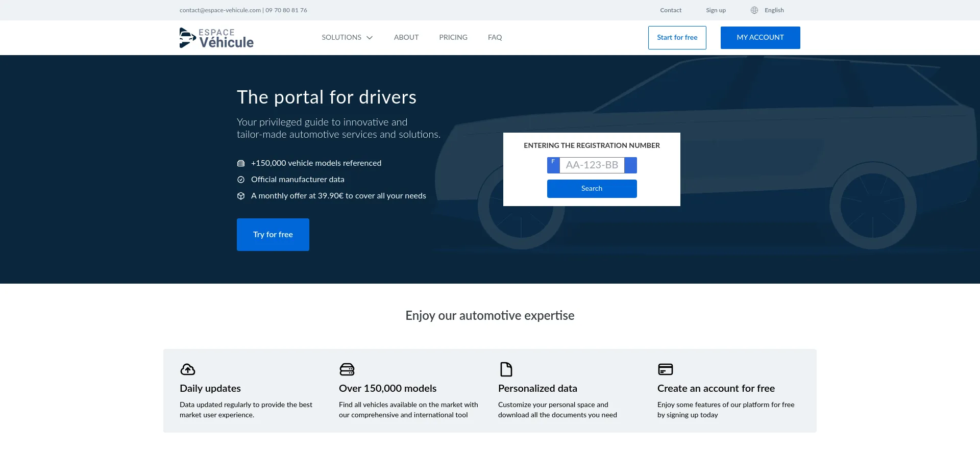Click the credit card icon above Create an account
Viewport: 980px width, 453px height.
[665, 369]
